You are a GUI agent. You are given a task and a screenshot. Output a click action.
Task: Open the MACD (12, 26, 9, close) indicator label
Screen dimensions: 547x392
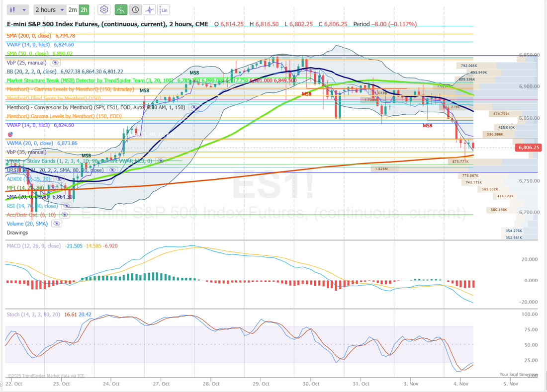[x=34, y=246]
